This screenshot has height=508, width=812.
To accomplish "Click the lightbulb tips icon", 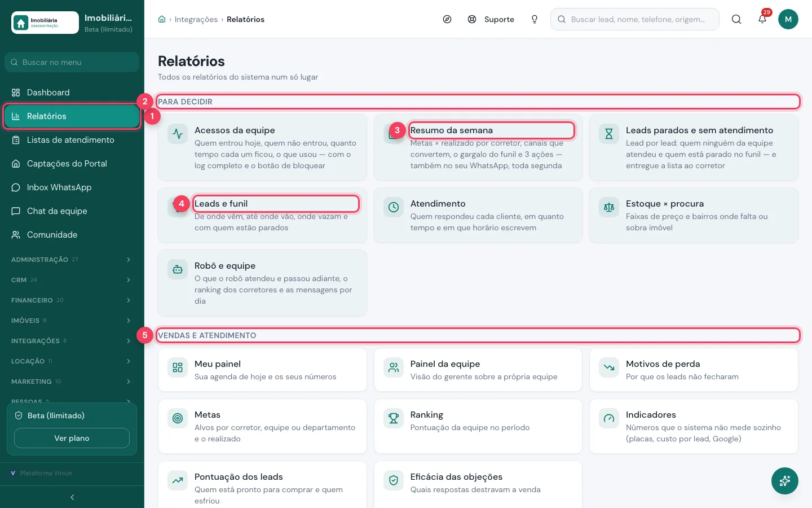I will click(535, 19).
